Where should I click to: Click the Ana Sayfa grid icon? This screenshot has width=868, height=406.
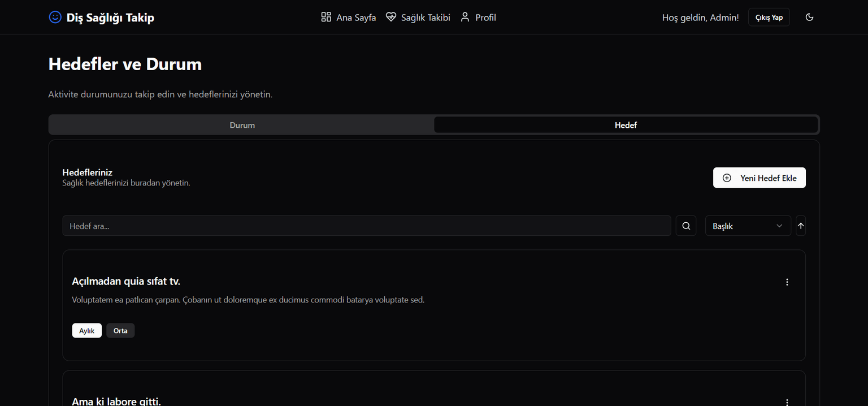(326, 17)
